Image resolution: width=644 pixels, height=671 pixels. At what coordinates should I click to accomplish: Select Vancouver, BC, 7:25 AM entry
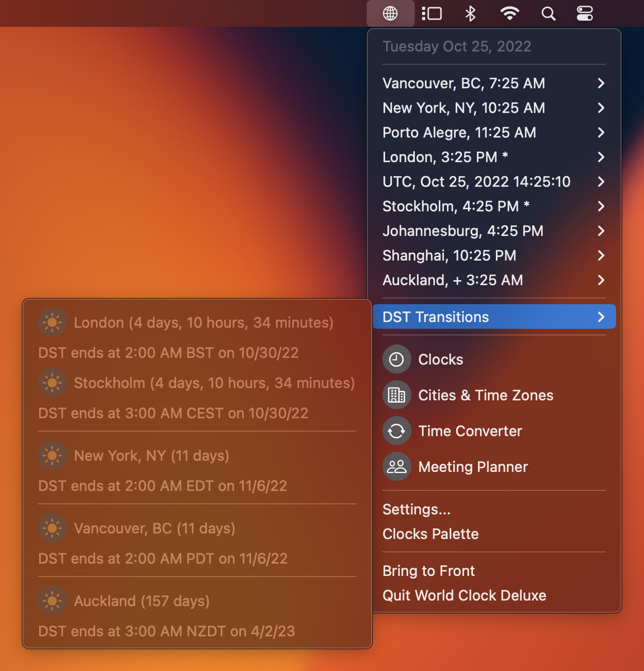tap(494, 83)
